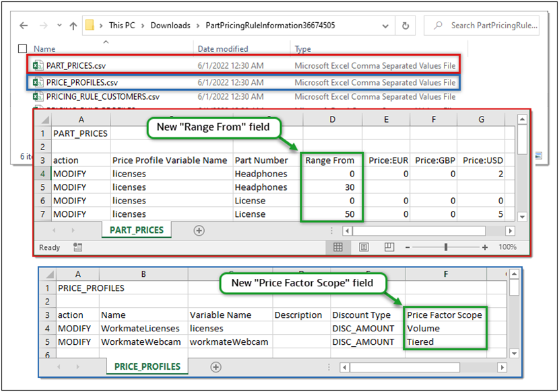Click the Volume cell under Price Factor Scope
The image size is (559, 392).
coord(445,329)
